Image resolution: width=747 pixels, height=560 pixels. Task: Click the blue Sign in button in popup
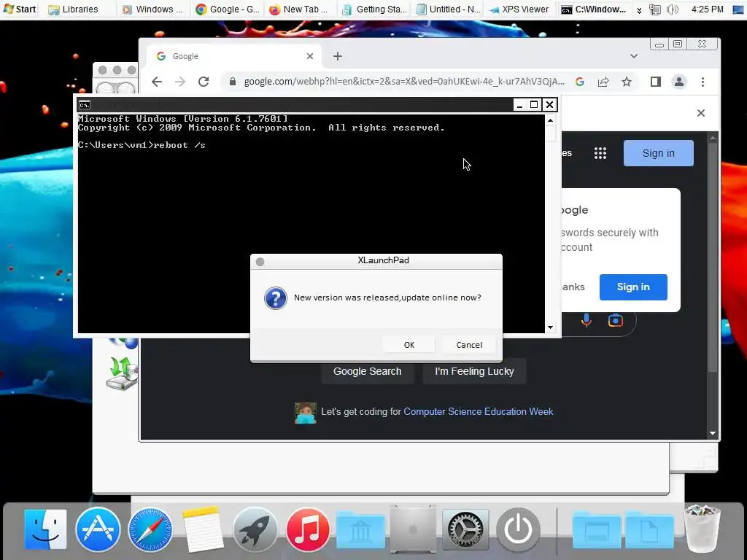(633, 287)
